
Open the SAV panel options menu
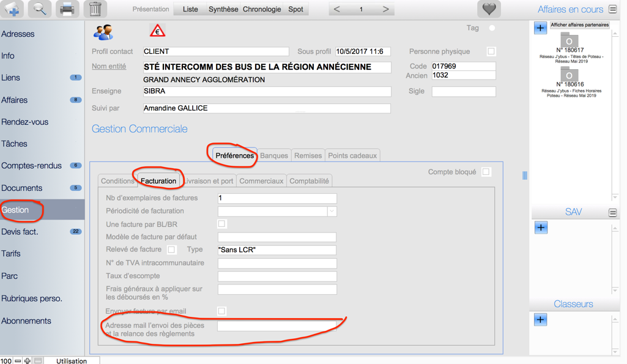click(x=612, y=212)
